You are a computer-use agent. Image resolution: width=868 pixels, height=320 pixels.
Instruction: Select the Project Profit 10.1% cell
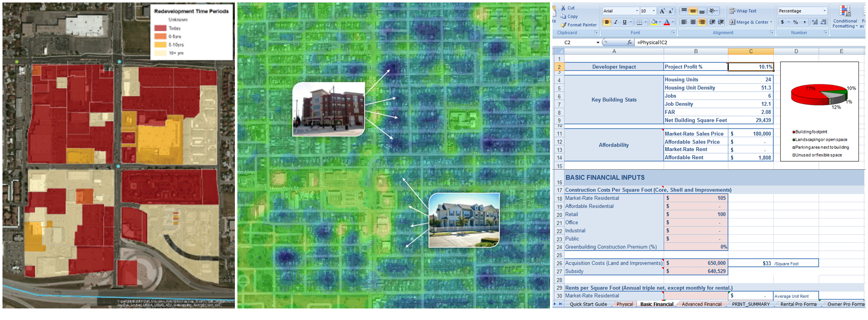point(751,67)
